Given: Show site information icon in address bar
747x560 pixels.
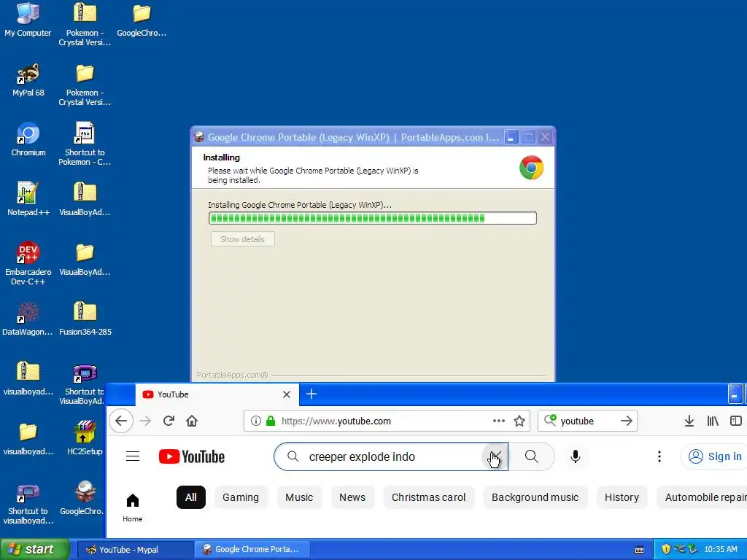Looking at the screenshot, I should 256,421.
